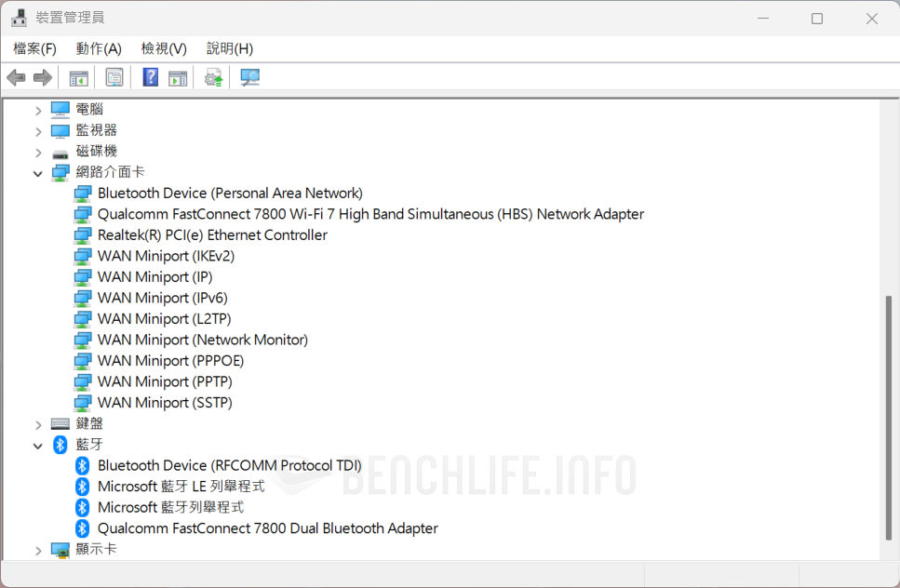Click the 監視器 monitor category icon

60,130
